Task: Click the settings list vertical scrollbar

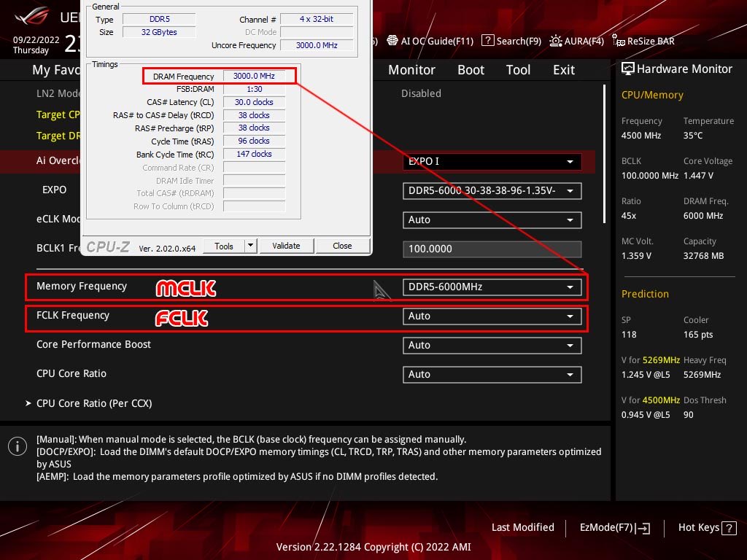Action: click(x=604, y=154)
